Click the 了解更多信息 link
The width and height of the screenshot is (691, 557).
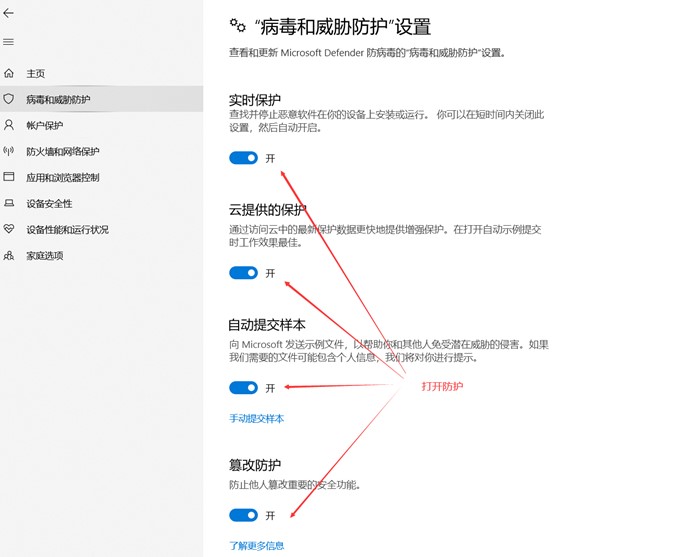[x=256, y=546]
